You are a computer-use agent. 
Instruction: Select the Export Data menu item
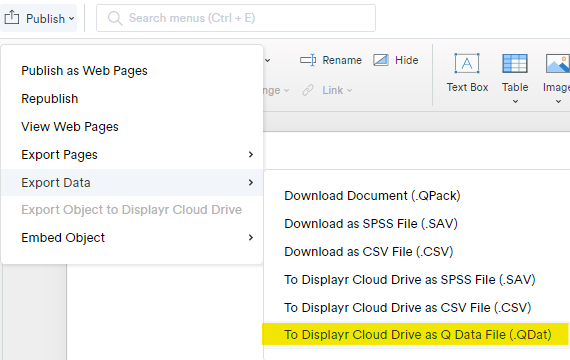point(132,183)
